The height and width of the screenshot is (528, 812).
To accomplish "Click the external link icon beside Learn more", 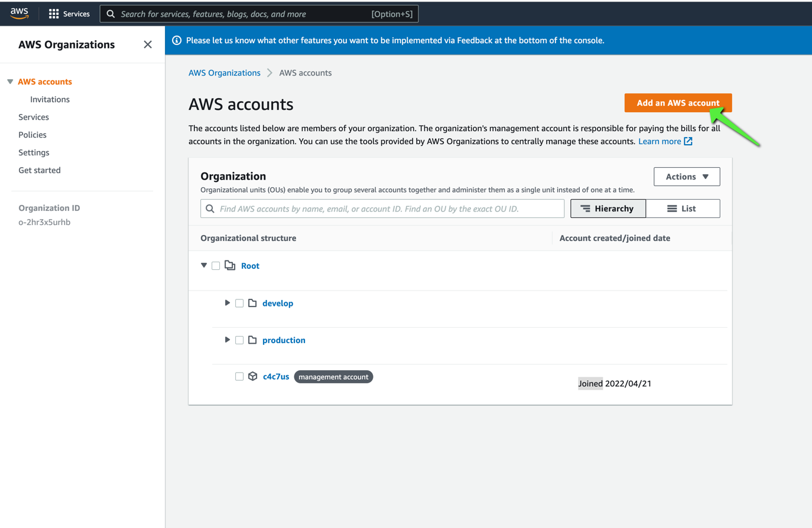I will pyautogui.click(x=688, y=141).
